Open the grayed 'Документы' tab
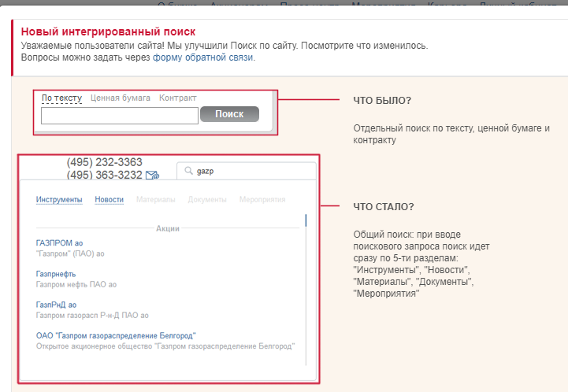The height and width of the screenshot is (392, 568). coord(207,199)
